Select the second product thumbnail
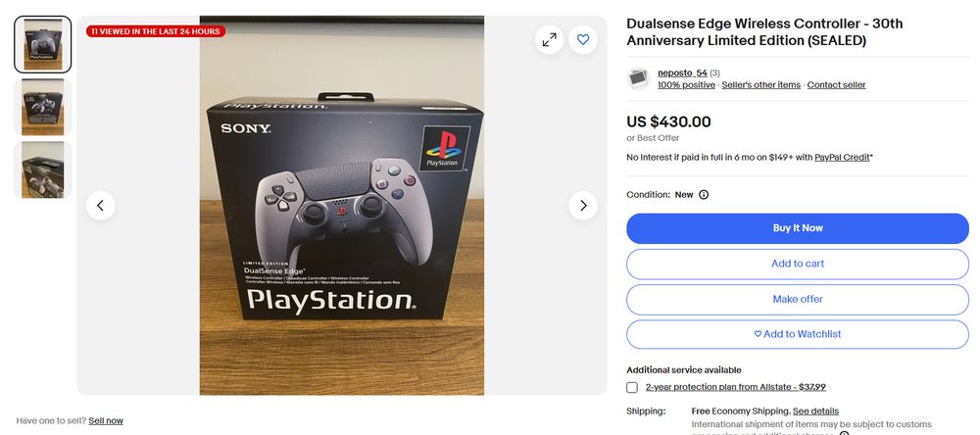Image resolution: width=980 pixels, height=435 pixels. pyautogui.click(x=42, y=107)
